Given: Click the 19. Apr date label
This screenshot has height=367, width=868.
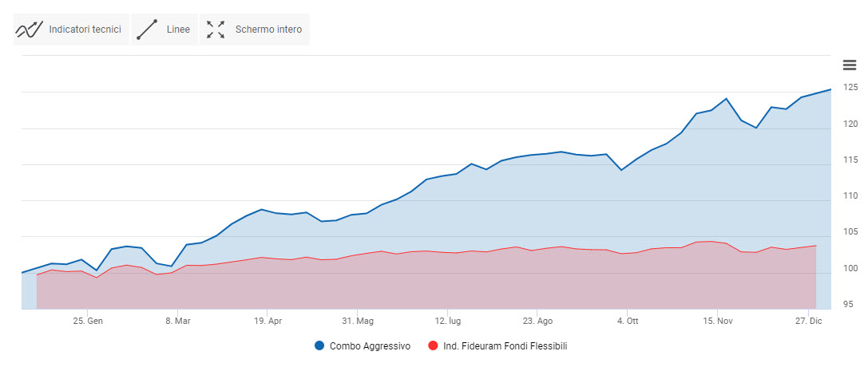Looking at the screenshot, I should [x=268, y=322].
